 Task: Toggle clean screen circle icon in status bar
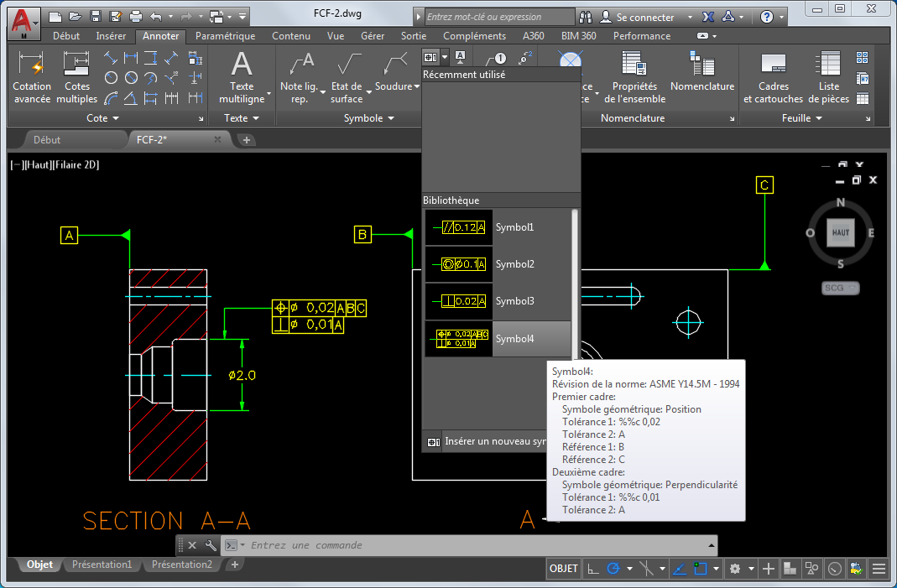tap(835, 569)
